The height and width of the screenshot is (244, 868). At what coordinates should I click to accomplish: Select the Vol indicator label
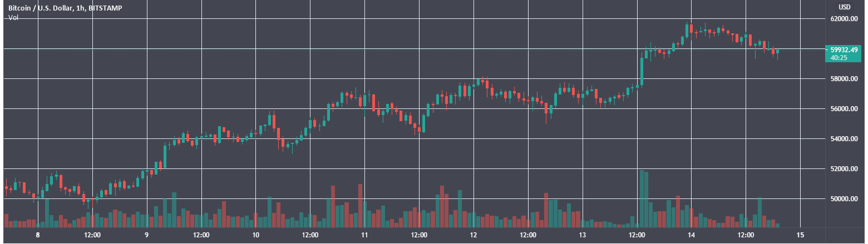pos(12,17)
